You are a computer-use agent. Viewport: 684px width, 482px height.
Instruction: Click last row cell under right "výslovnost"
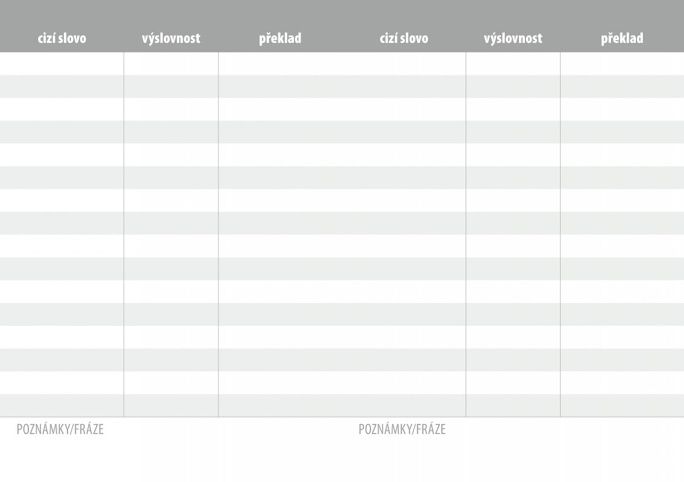point(513,405)
